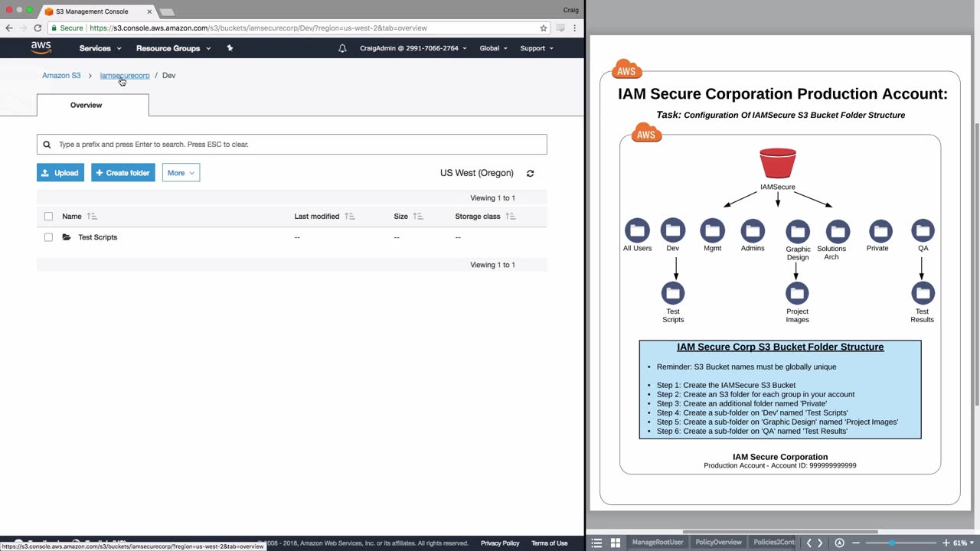Expand the Services menu

pos(100,48)
